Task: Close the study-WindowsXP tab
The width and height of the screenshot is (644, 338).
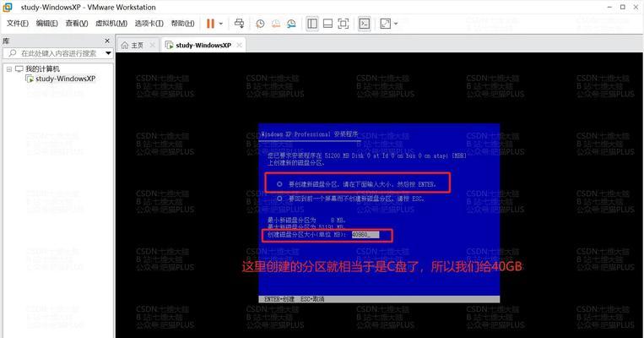Action: (x=239, y=45)
